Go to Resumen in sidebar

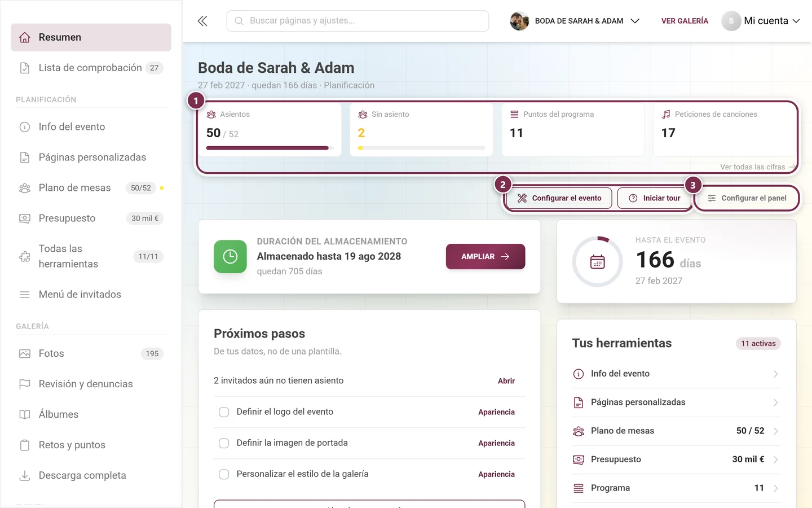(91, 37)
